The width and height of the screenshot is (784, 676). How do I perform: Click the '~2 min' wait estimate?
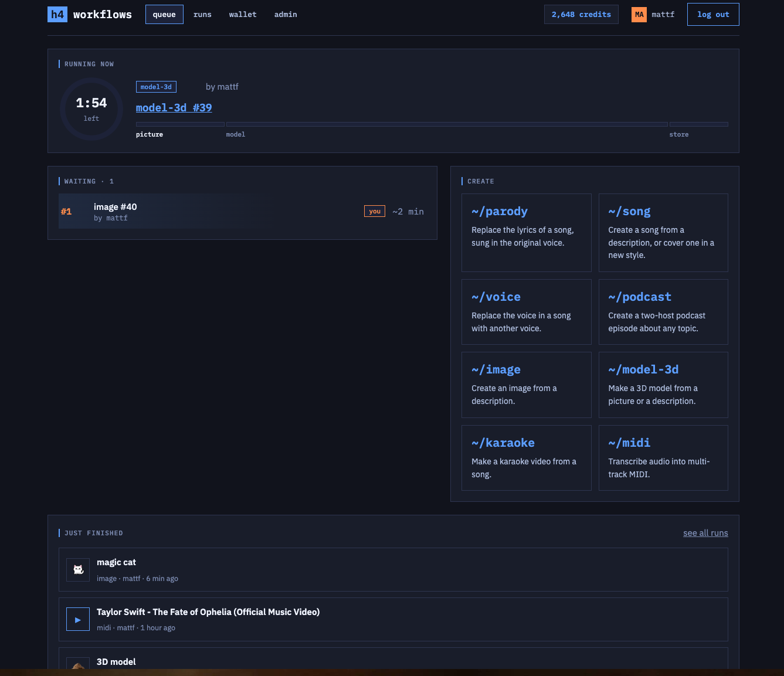click(408, 212)
